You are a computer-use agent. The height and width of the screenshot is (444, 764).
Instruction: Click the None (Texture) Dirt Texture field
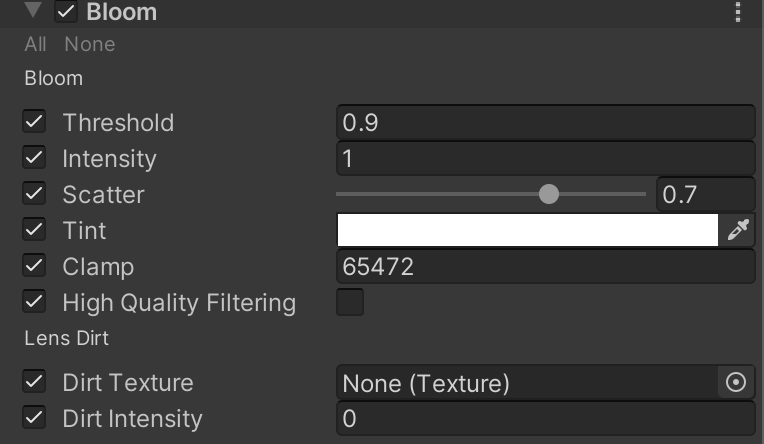(528, 383)
